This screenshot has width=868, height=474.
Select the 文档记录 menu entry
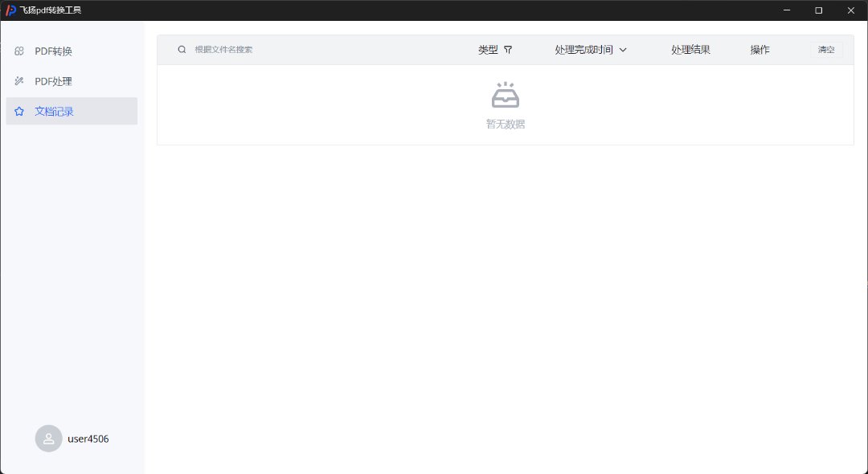54,112
